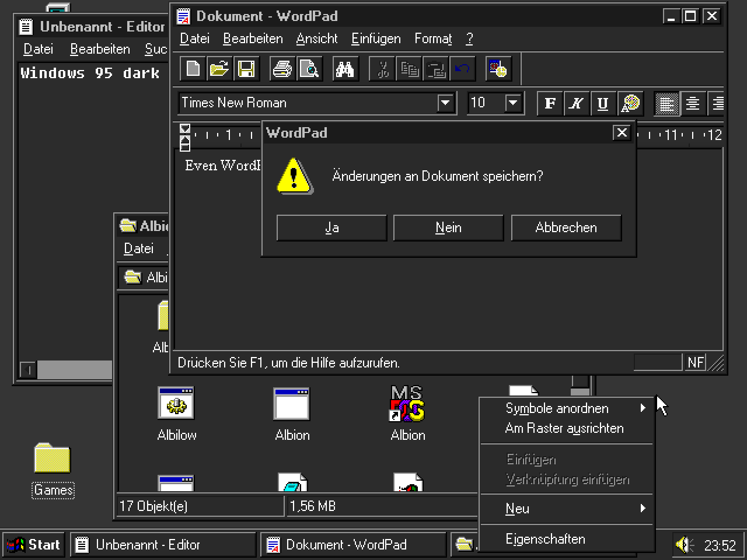Open the Times New Roman font dropdown arrow
This screenshot has width=747, height=560.
(445, 103)
